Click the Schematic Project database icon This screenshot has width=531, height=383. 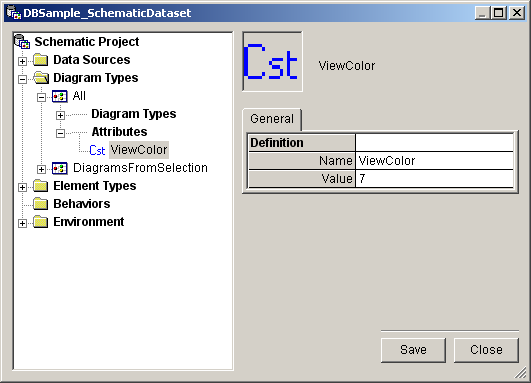[x=22, y=42]
